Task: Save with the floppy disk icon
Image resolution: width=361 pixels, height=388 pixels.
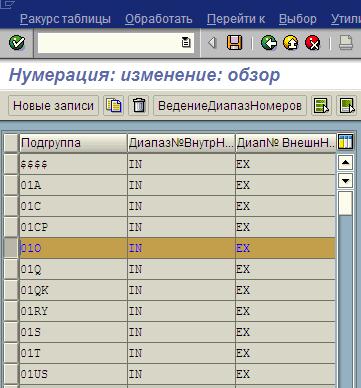Action: (234, 43)
